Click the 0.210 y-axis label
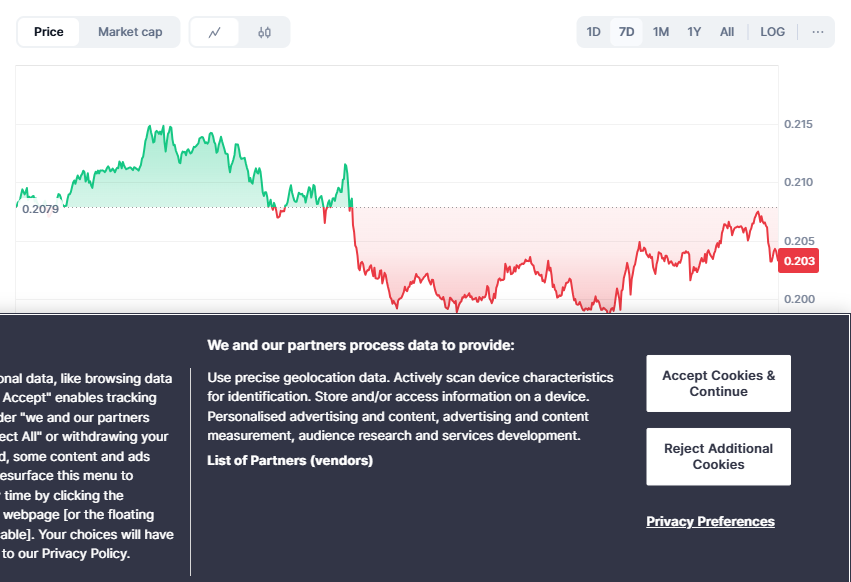851x582 pixels. (798, 182)
